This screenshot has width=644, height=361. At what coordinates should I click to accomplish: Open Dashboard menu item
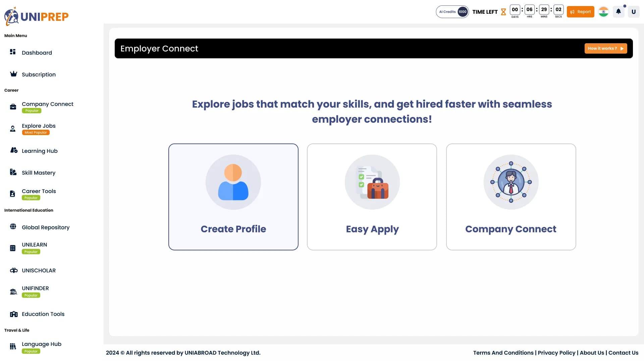click(37, 53)
